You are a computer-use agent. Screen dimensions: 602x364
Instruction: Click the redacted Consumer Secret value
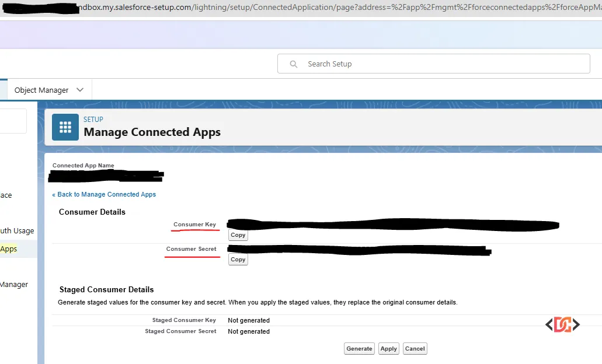pyautogui.click(x=359, y=250)
